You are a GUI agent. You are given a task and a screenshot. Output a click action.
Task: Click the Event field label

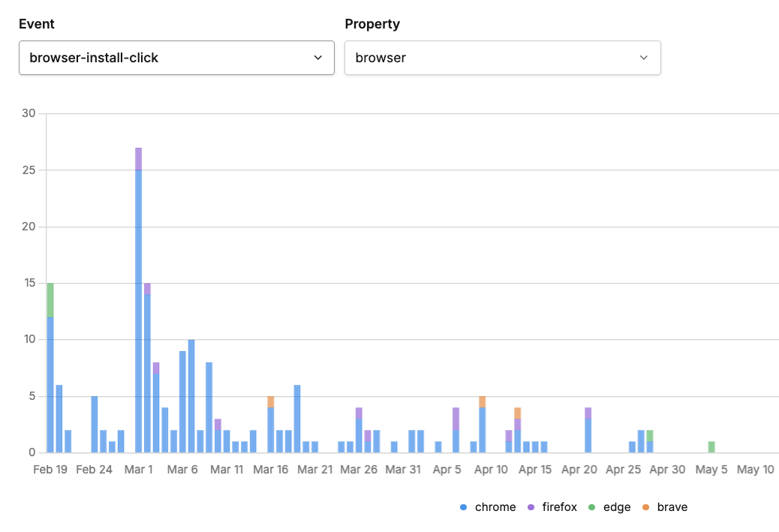(x=36, y=24)
